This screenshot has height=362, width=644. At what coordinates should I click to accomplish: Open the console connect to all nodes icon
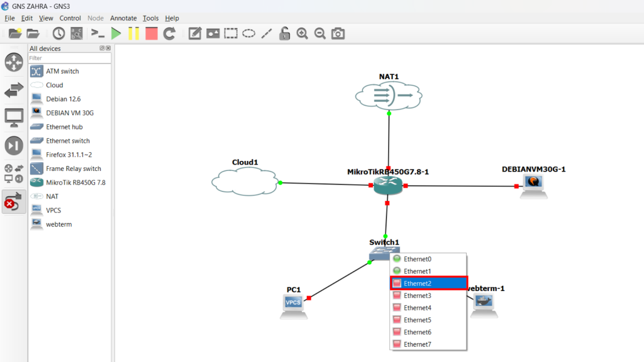tap(97, 34)
